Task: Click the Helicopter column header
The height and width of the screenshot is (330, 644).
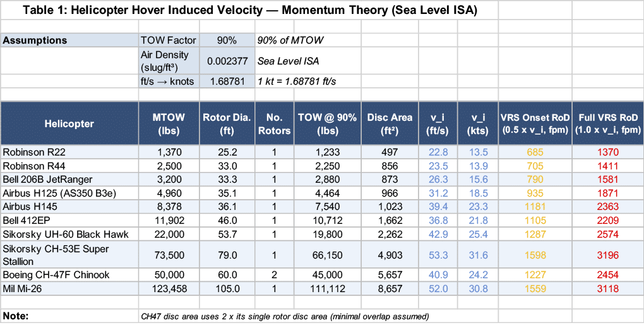Action: pos(70,123)
